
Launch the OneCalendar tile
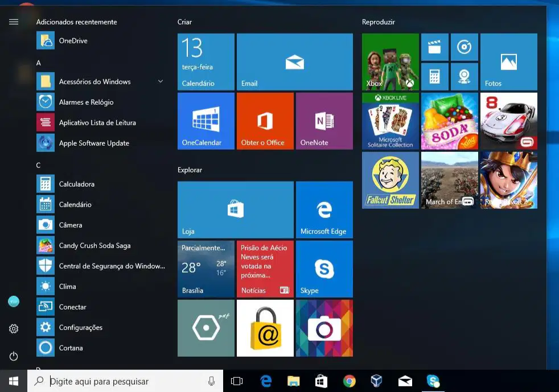click(x=206, y=121)
